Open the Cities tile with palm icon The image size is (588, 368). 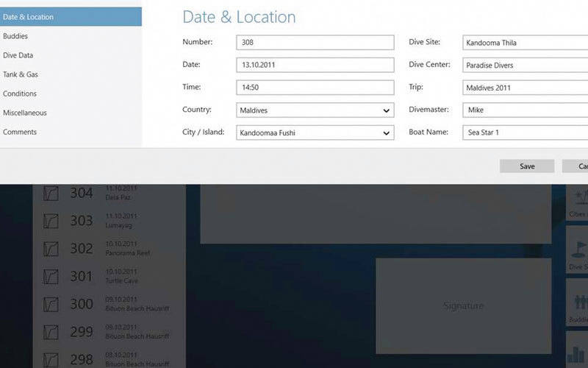[x=578, y=202]
